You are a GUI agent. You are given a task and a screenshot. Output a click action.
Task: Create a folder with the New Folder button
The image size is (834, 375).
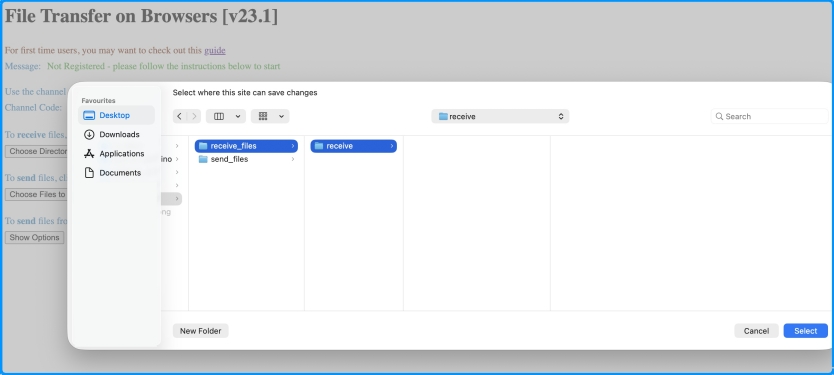tap(201, 331)
